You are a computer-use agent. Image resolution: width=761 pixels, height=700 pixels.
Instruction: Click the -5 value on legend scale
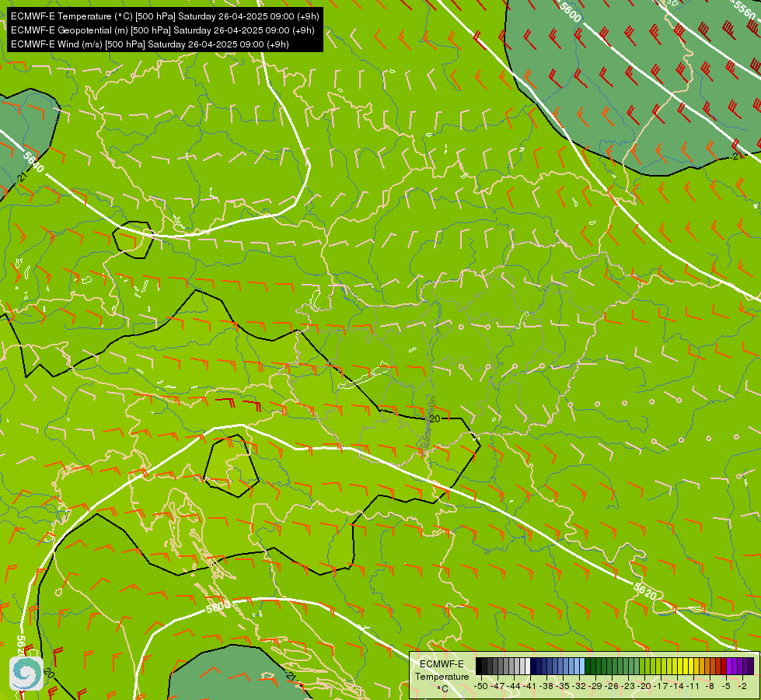click(x=725, y=686)
